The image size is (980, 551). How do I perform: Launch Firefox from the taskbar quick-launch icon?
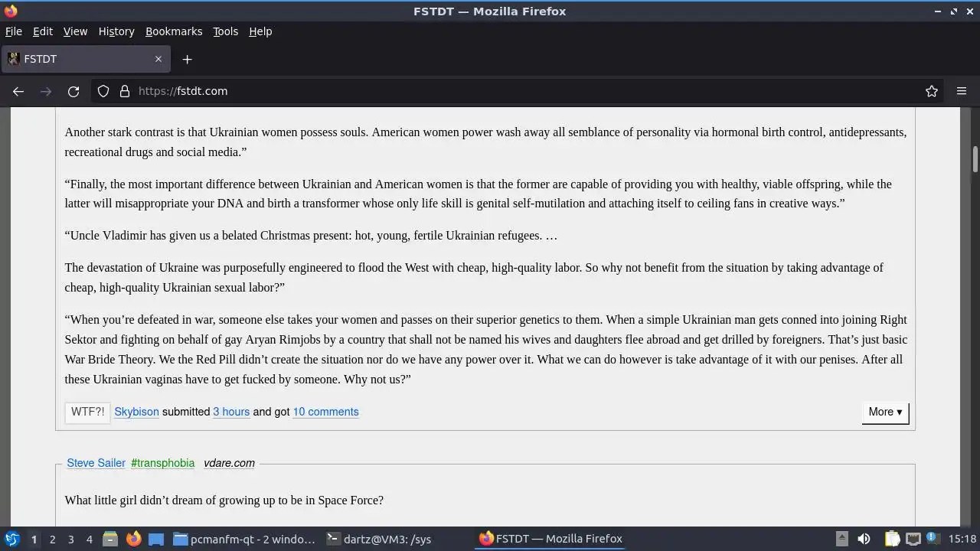coord(133,539)
